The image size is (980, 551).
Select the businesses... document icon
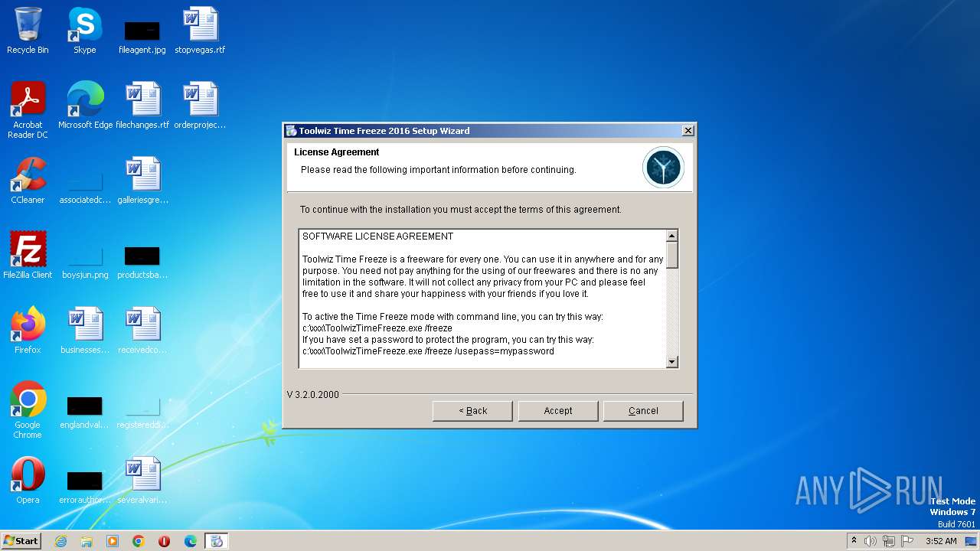(x=85, y=331)
